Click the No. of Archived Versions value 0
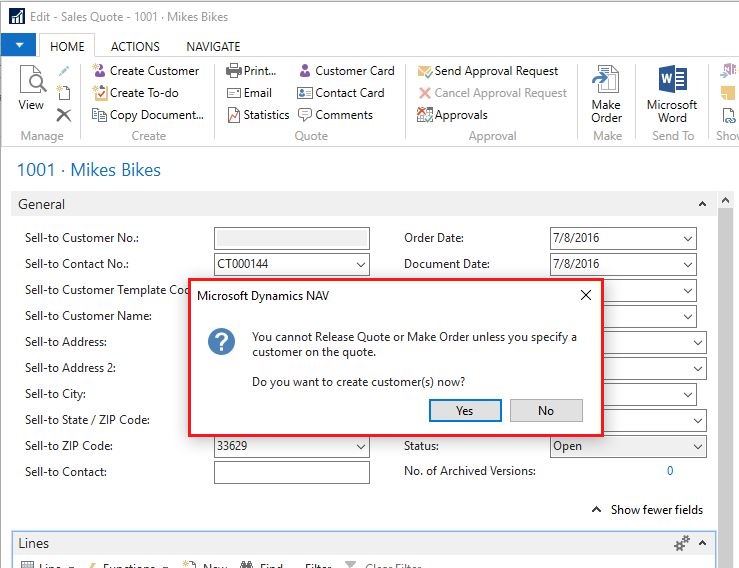 (670, 470)
